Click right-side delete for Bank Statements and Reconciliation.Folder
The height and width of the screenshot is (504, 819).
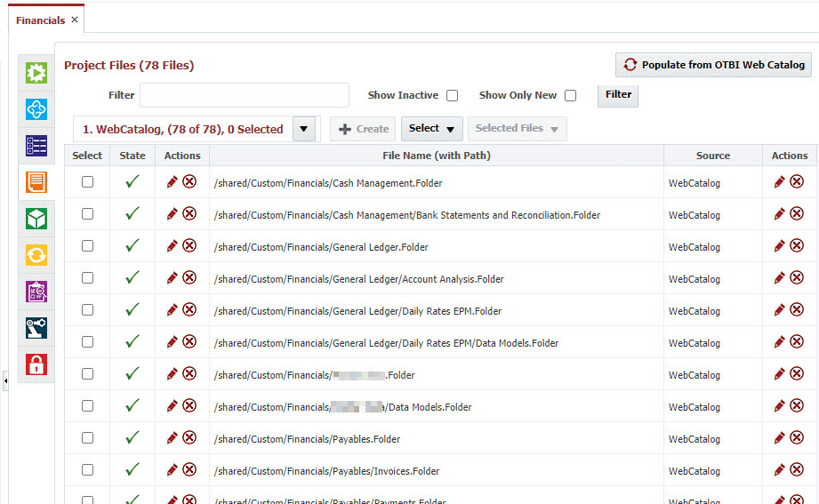click(797, 213)
